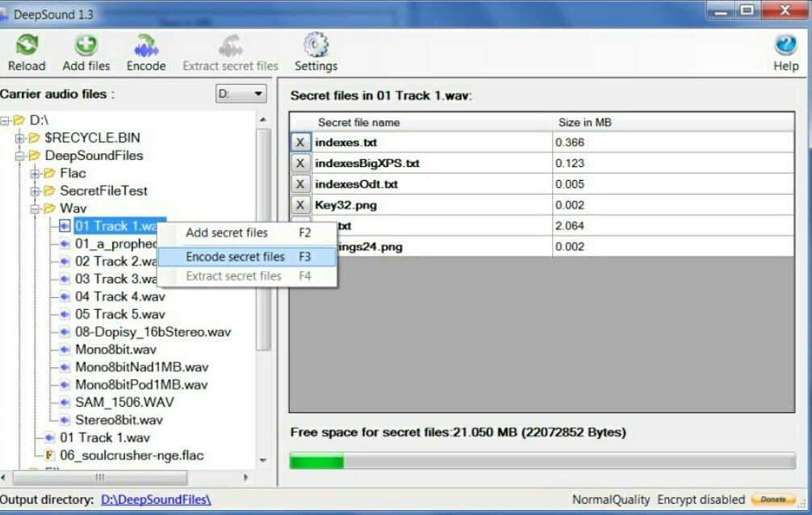Open the D:\DeepSoundFiles\ output directory link
Image resolution: width=812 pixels, height=515 pixels.
click(156, 500)
